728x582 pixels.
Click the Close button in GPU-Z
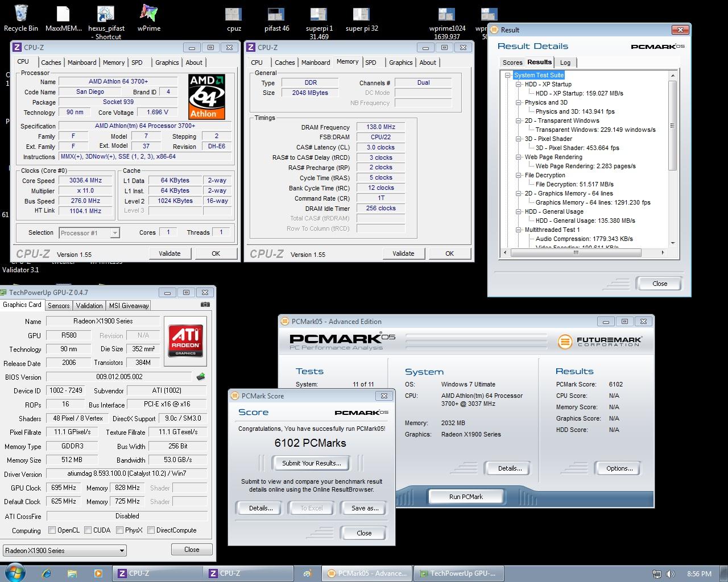click(192, 550)
